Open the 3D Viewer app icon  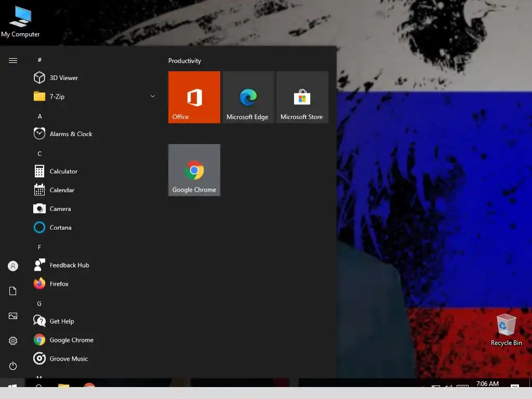[39, 78]
